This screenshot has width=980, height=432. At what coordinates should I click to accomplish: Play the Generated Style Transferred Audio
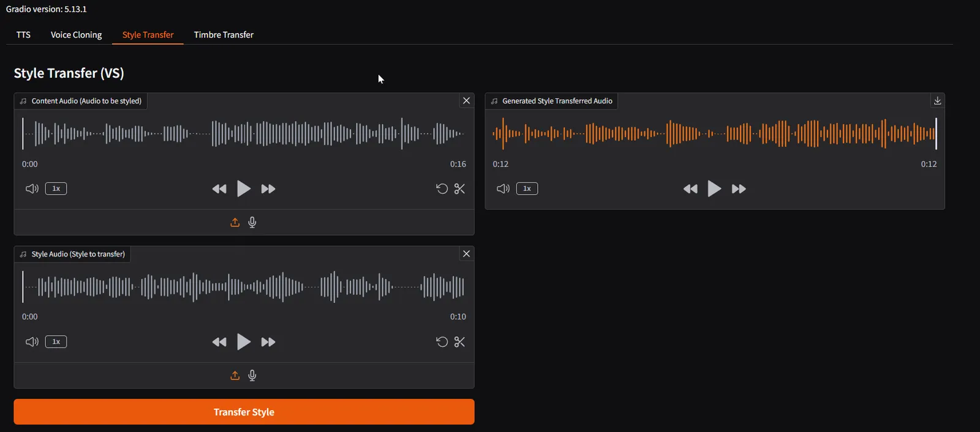714,188
